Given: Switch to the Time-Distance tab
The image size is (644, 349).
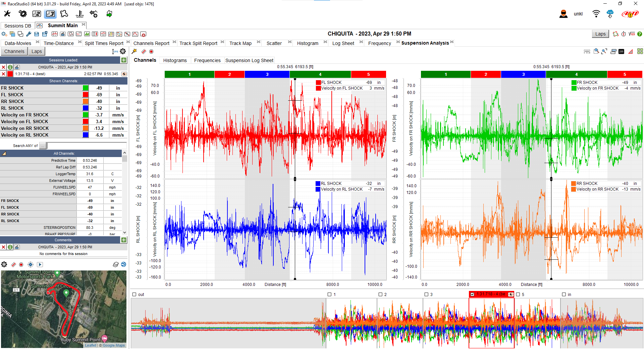Looking at the screenshot, I should pos(59,43).
